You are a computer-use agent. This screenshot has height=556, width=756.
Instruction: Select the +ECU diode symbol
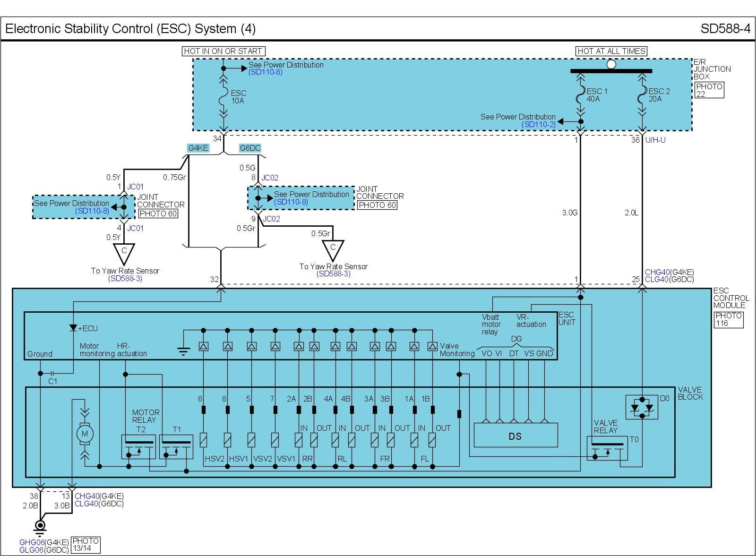73,328
